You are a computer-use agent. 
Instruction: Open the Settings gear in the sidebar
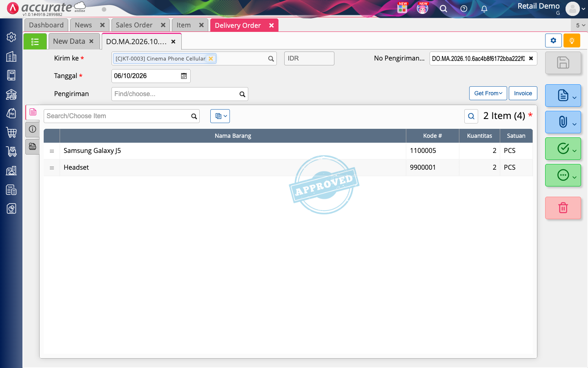click(11, 37)
